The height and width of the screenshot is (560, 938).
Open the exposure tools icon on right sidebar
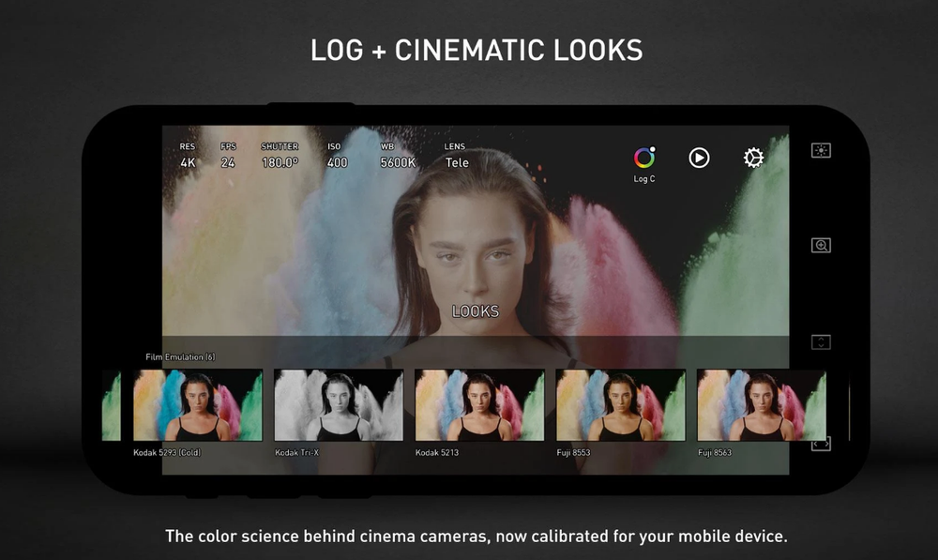pos(820,150)
